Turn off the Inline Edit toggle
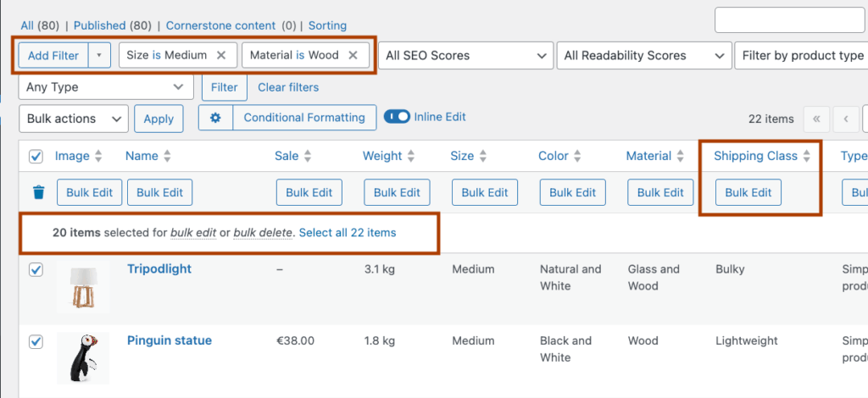The height and width of the screenshot is (398, 868). 397,117
